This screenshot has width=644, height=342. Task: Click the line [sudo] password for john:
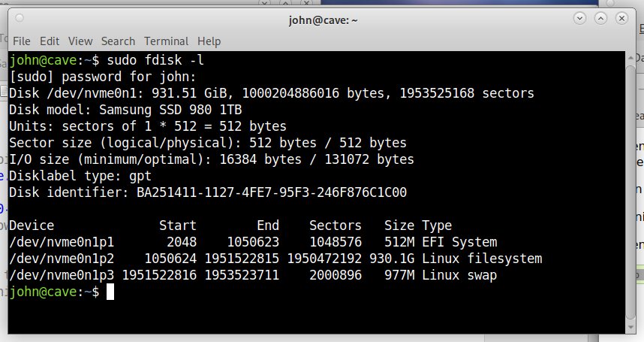103,77
